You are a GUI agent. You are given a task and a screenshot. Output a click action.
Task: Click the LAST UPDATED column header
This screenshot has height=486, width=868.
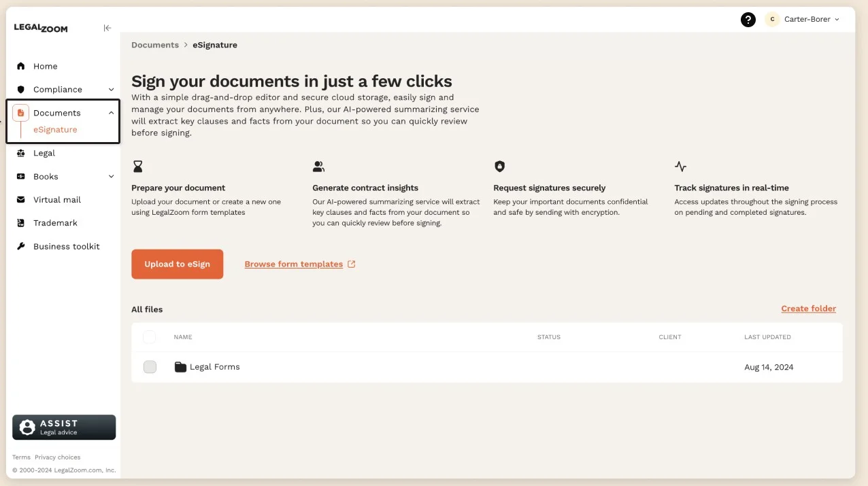pyautogui.click(x=768, y=337)
